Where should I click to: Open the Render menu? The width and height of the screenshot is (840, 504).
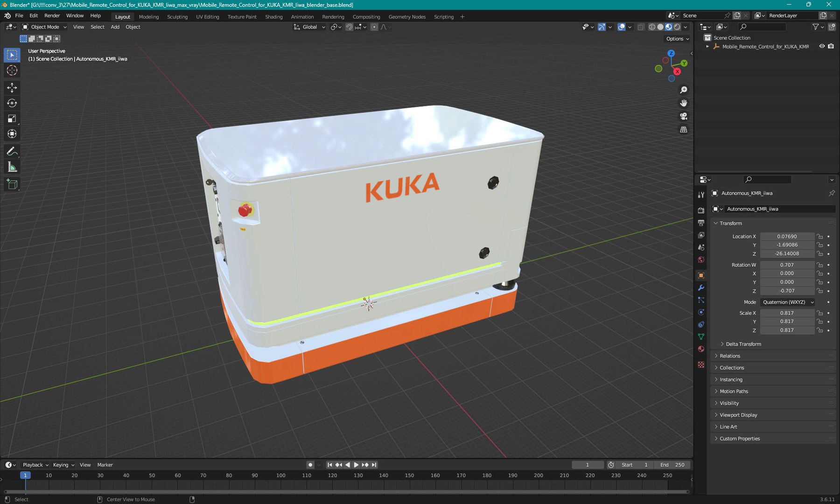(x=52, y=15)
